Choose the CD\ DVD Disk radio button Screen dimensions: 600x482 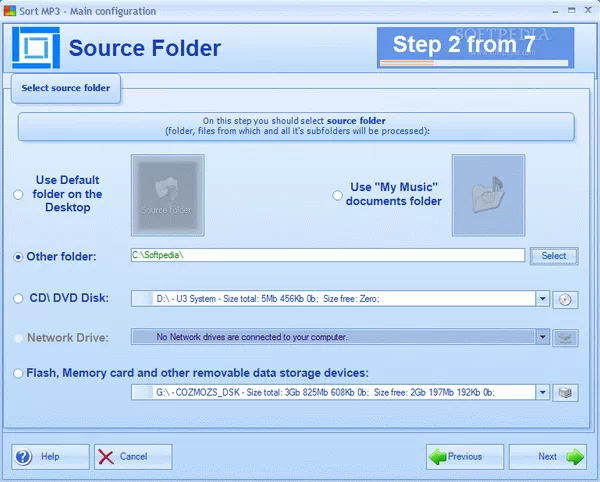[18, 298]
